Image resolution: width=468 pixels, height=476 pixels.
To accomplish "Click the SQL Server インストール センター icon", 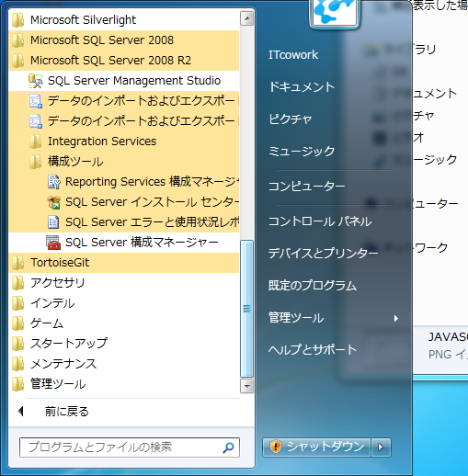I will [x=54, y=202].
